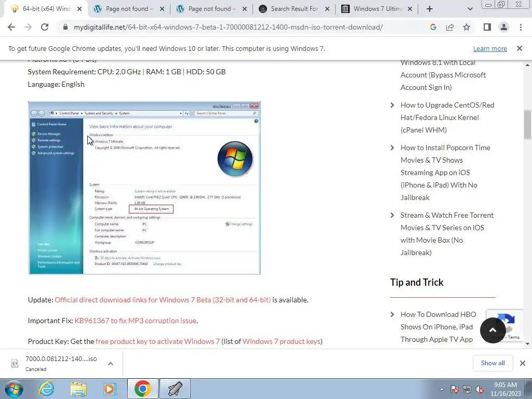Show hidden system tray icons
The height and width of the screenshot is (399, 532).
click(442, 390)
